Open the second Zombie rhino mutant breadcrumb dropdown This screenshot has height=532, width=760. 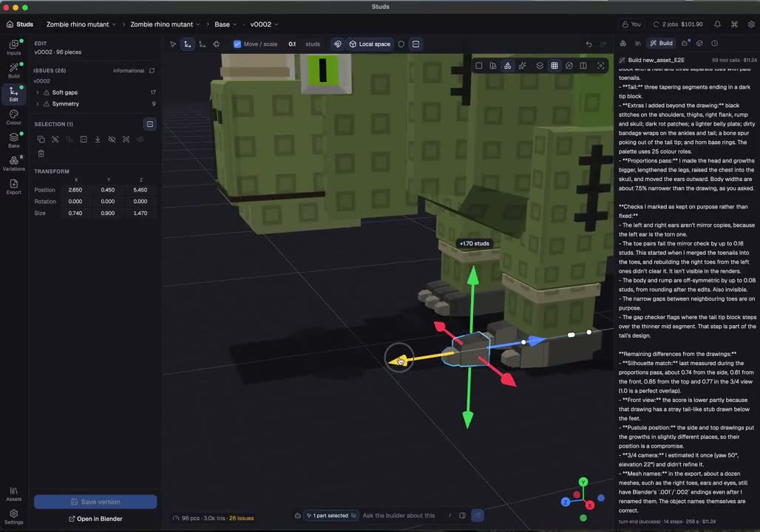(x=166, y=24)
